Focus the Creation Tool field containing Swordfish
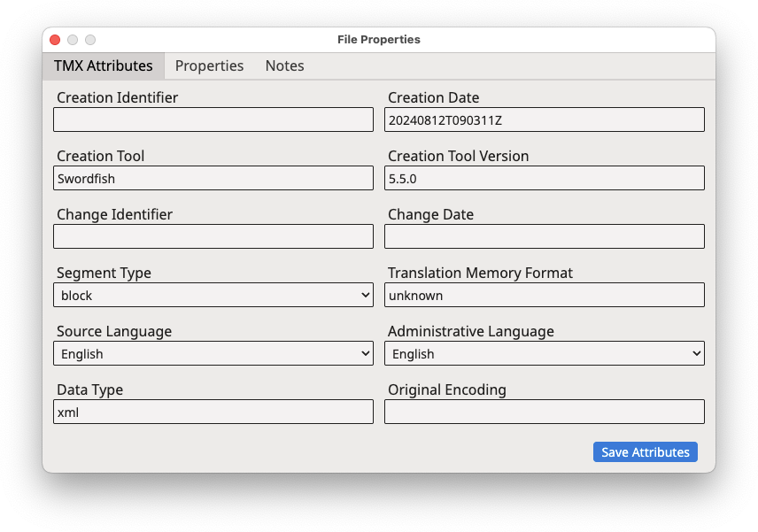Image resolution: width=758 pixels, height=532 pixels. coord(213,178)
